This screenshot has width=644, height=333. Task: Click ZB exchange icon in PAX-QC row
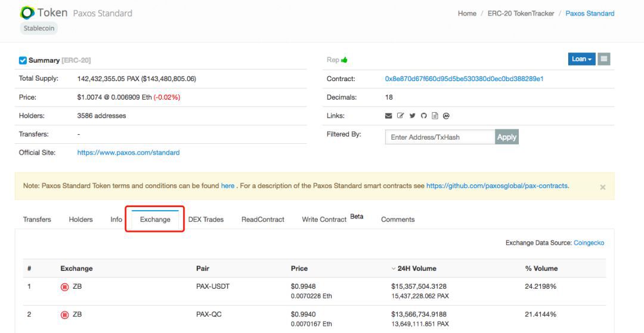[x=64, y=315]
